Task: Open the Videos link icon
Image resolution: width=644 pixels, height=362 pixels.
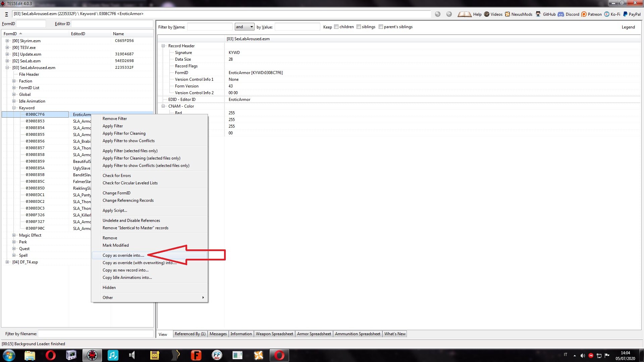Action: coord(487,14)
